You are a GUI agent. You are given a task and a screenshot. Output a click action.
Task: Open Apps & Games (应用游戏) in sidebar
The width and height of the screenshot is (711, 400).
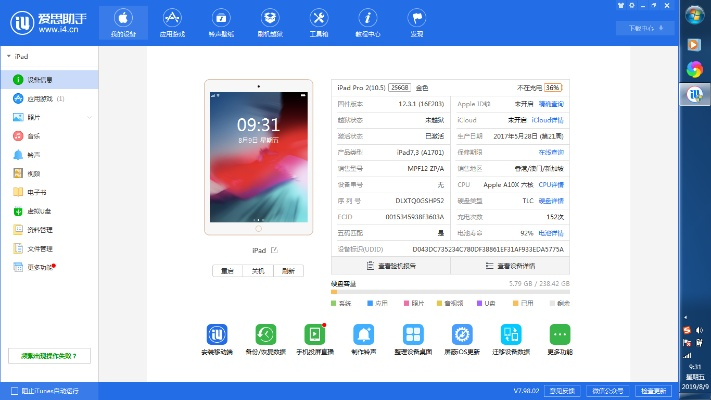[49, 98]
